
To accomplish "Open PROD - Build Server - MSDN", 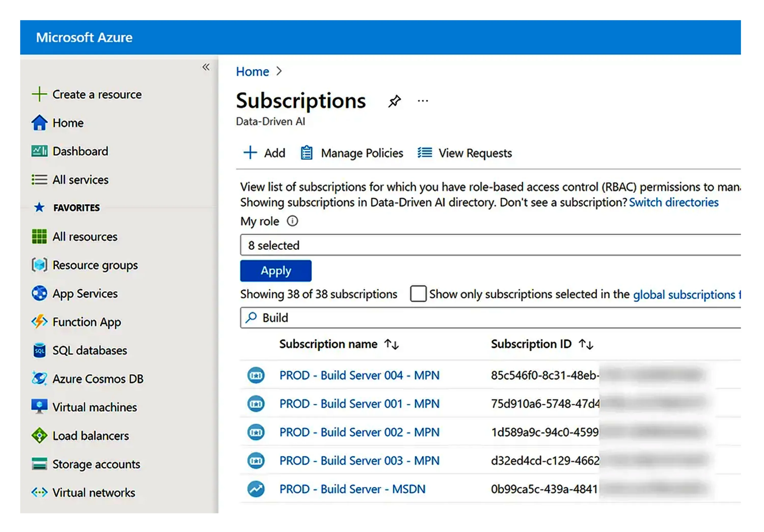I will 352,489.
